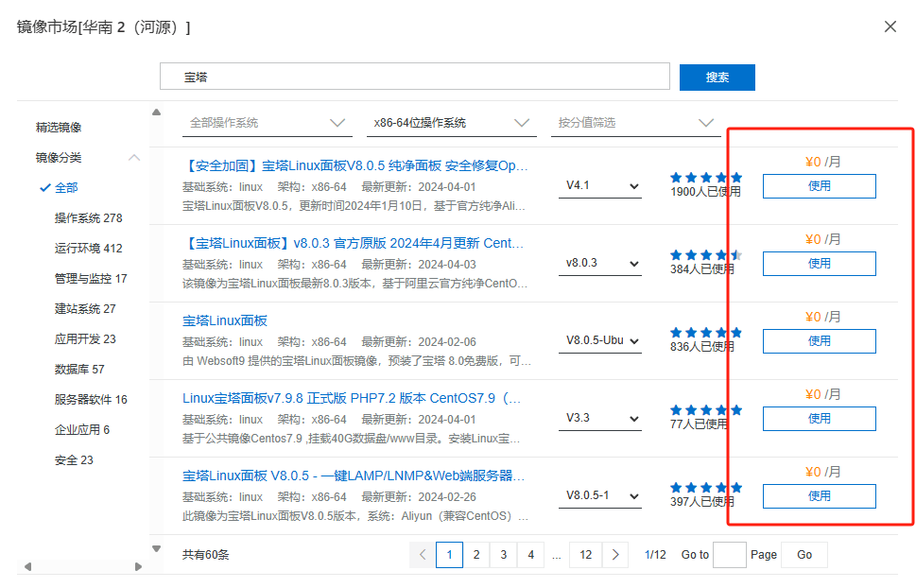
Task: Close the 镜像市场 dialog
Action: (x=890, y=26)
